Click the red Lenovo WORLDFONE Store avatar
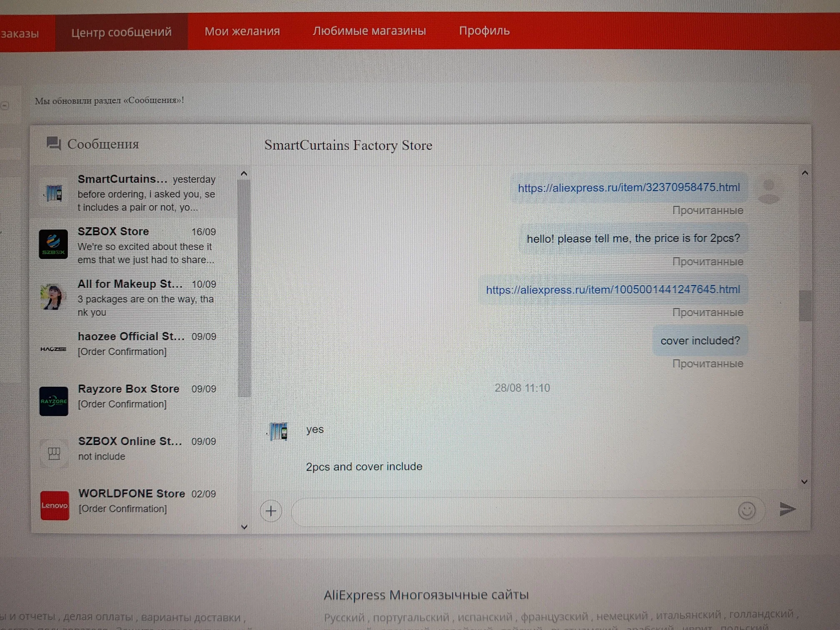840x630 pixels. coord(55,505)
